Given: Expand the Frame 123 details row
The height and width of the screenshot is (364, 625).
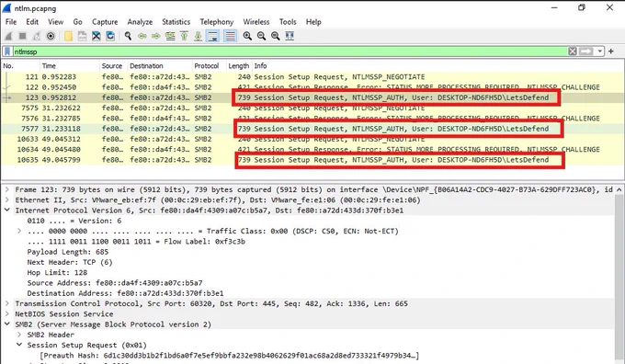Looking at the screenshot, I should pyautogui.click(x=6, y=189).
